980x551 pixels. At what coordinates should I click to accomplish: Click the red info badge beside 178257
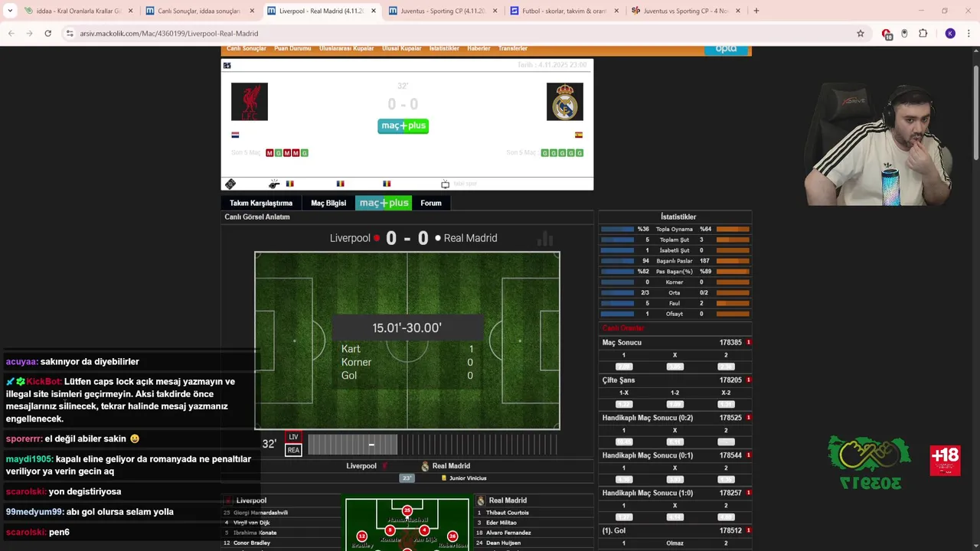click(x=748, y=493)
